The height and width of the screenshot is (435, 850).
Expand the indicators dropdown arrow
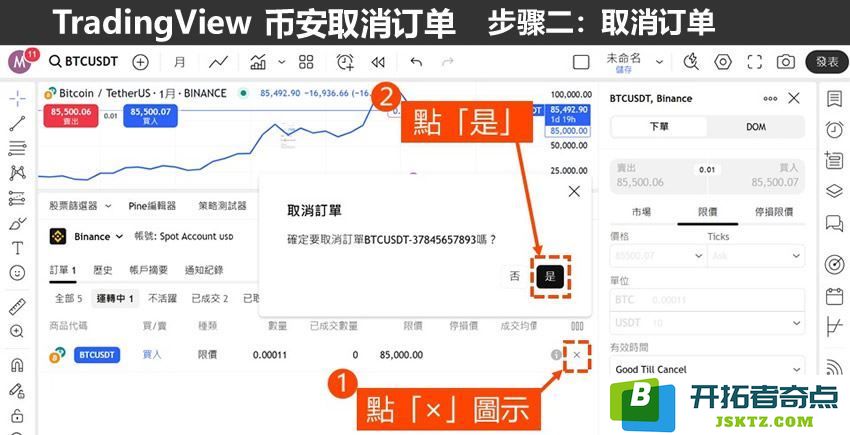click(281, 62)
